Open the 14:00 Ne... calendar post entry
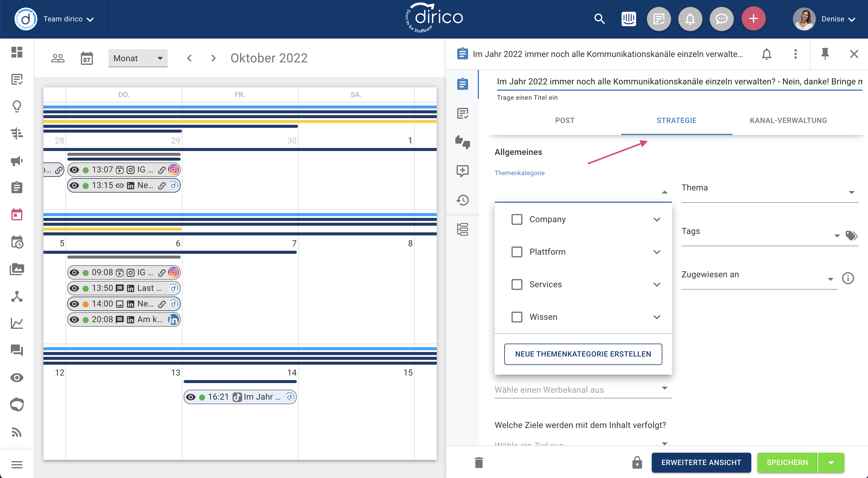 [124, 303]
